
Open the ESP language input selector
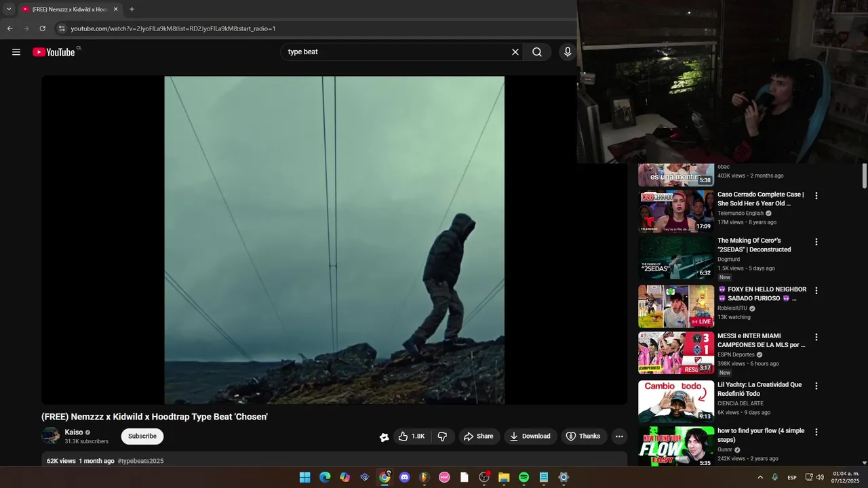tap(792, 477)
